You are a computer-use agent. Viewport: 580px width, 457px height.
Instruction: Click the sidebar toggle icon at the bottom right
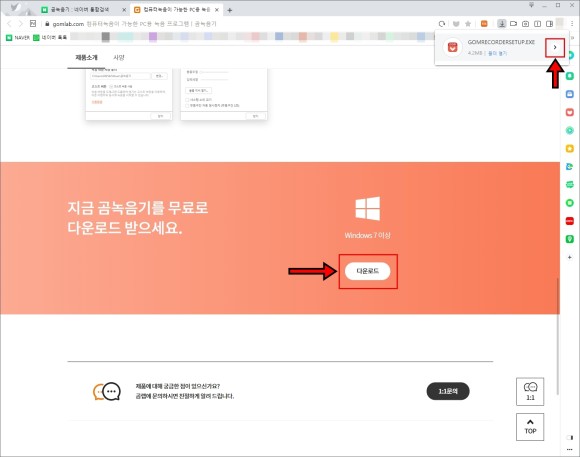pyautogui.click(x=570, y=438)
